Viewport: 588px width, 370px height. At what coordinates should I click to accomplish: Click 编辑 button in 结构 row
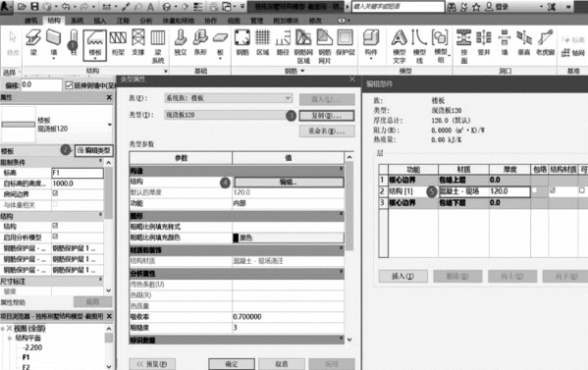[x=289, y=183]
